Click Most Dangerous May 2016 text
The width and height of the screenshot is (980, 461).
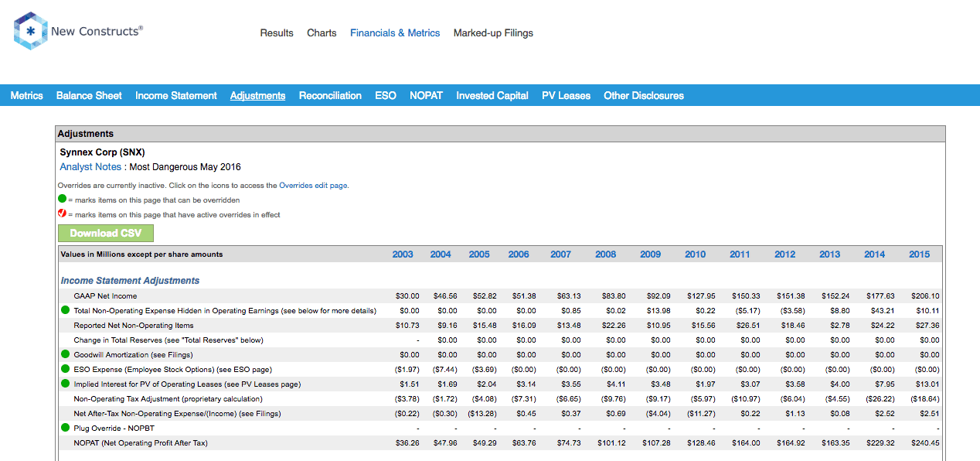(185, 167)
